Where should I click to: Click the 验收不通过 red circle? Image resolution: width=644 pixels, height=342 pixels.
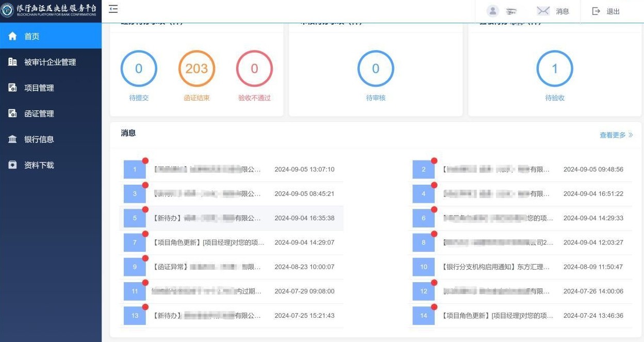[254, 69]
